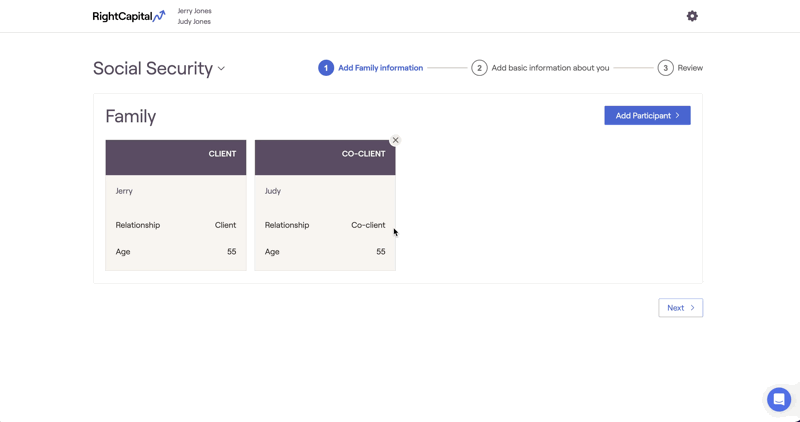This screenshot has width=800, height=422.
Task: Jump to the Review step
Action: coord(690,68)
